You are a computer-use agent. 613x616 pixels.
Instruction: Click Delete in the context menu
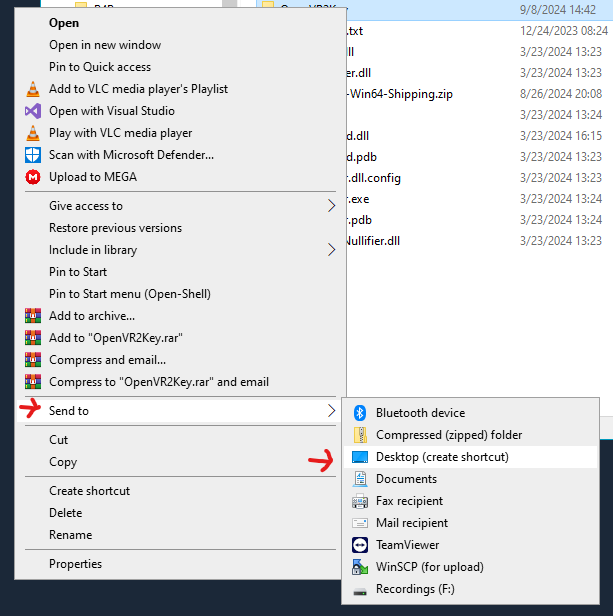(65, 513)
